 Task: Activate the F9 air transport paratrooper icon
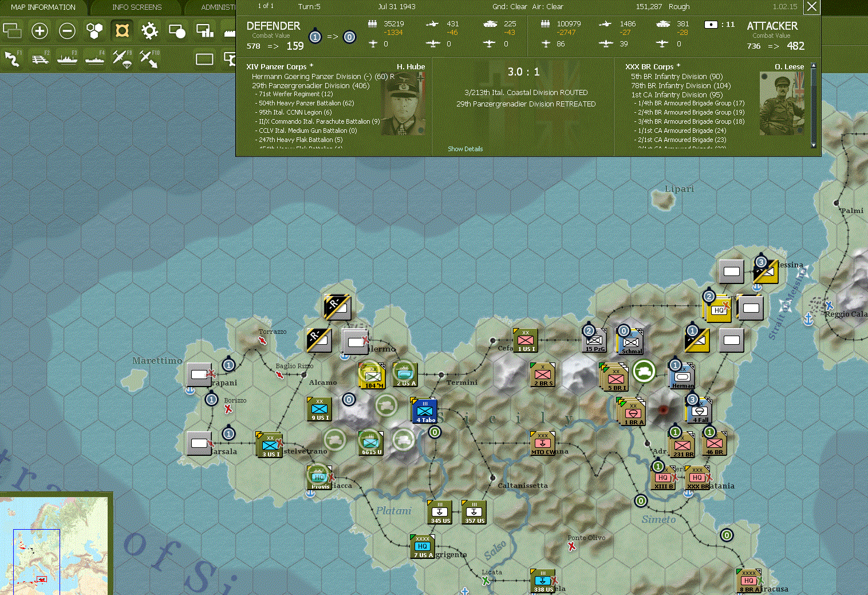coord(121,58)
